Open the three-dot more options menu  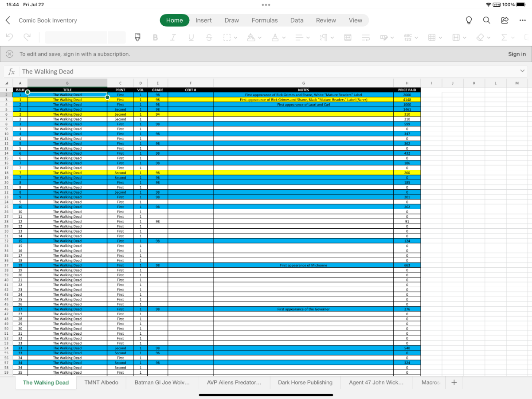[x=522, y=20]
